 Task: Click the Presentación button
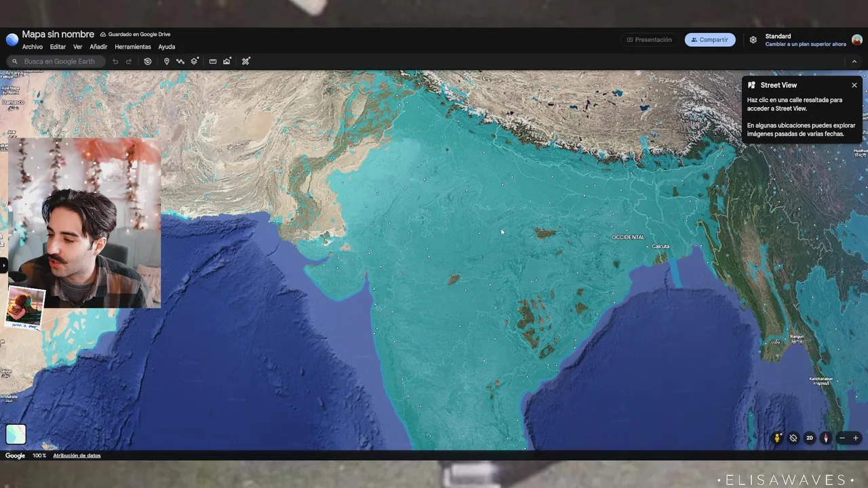pos(650,40)
